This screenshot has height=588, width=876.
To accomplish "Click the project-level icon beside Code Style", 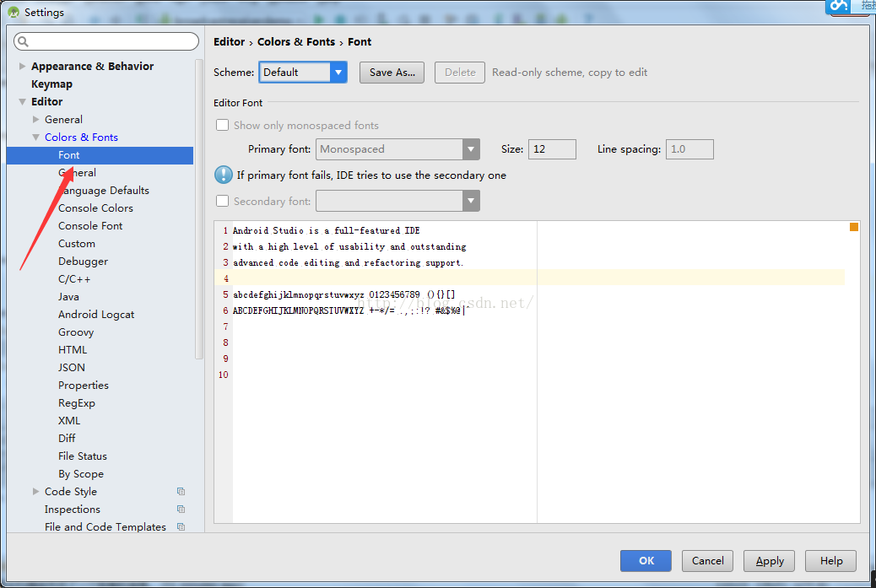I will coord(181,491).
